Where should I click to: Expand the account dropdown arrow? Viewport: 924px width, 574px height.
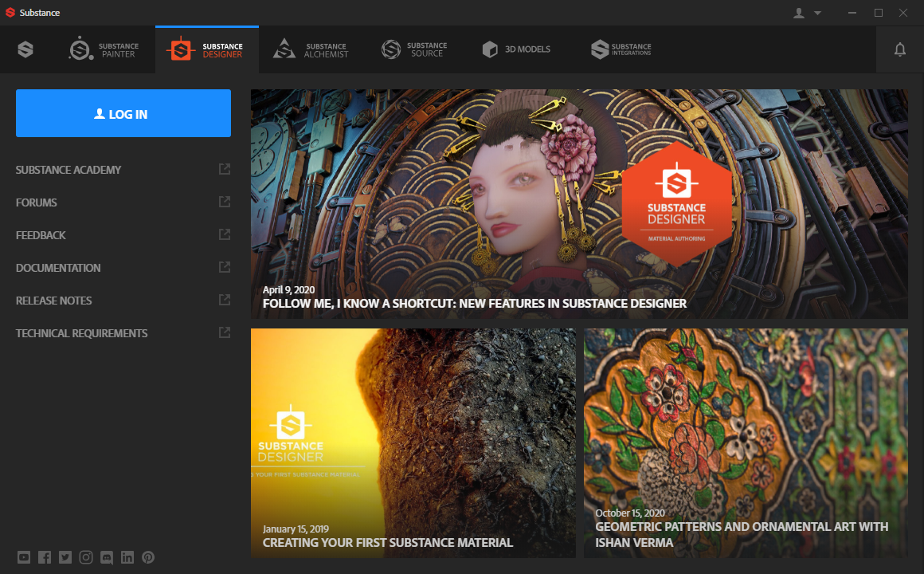[817, 13]
